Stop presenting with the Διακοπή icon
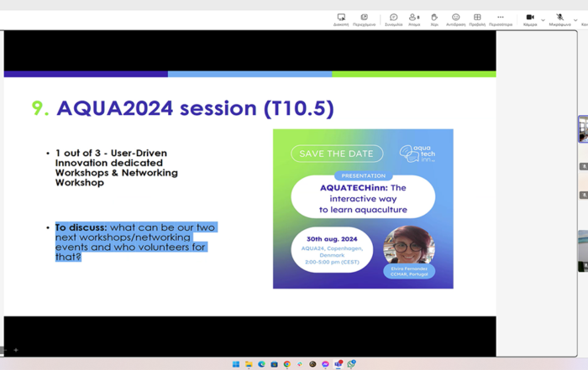 click(341, 18)
